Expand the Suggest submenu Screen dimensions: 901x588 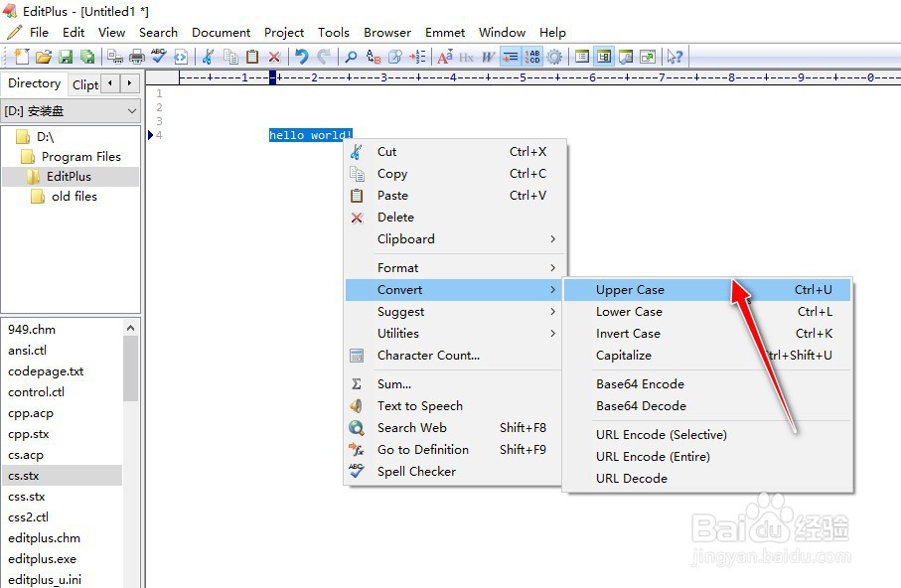pyautogui.click(x=455, y=311)
